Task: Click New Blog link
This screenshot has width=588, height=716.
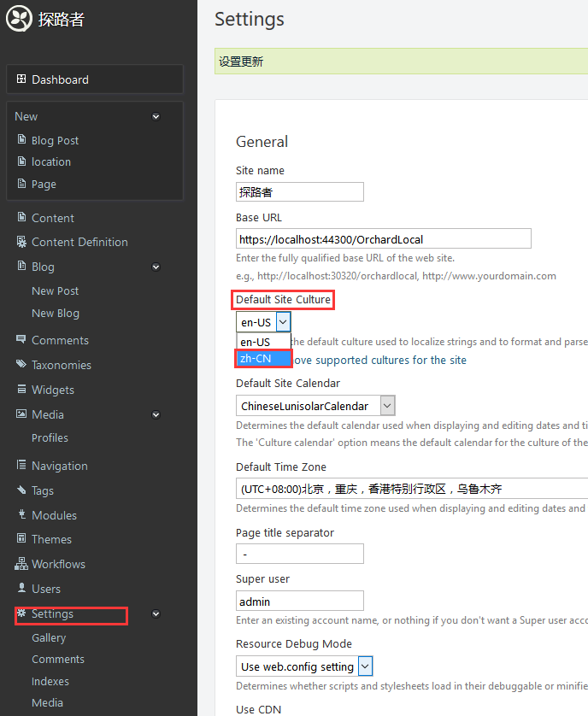Action: [56, 314]
